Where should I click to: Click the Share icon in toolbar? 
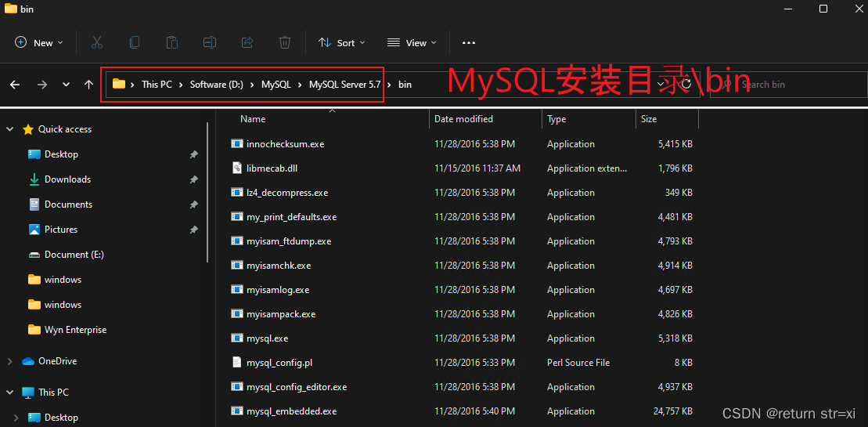(x=247, y=42)
